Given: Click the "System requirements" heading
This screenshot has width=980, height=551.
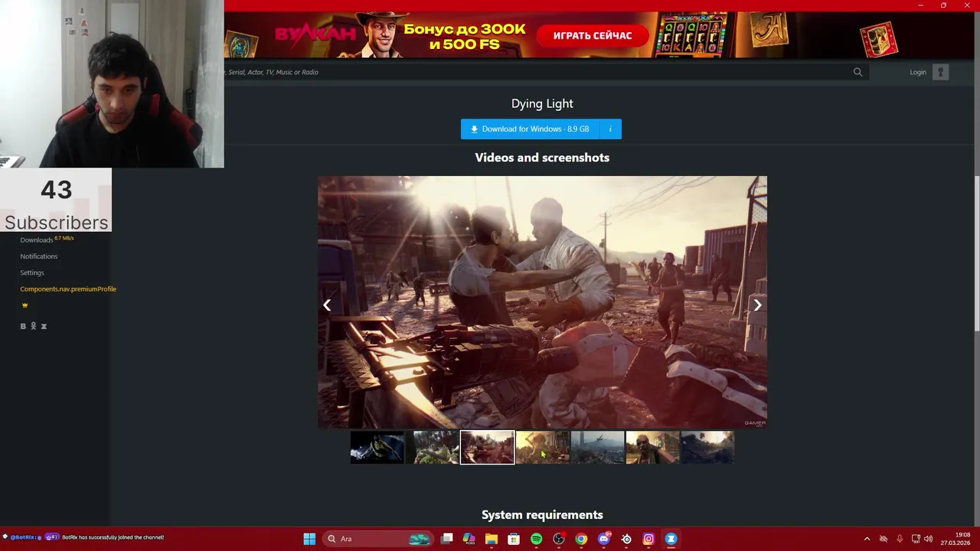Looking at the screenshot, I should [542, 514].
